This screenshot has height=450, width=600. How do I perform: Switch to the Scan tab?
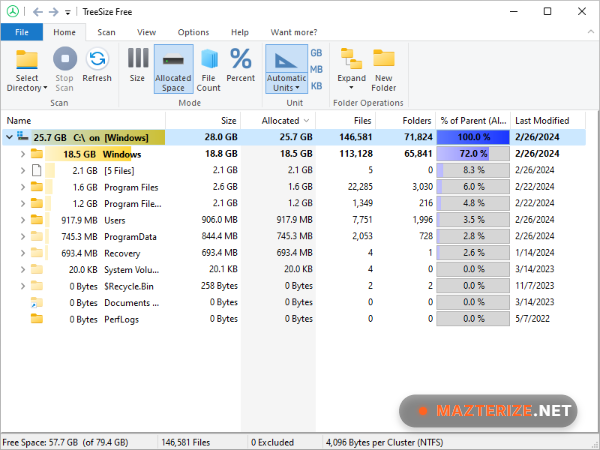coord(106,32)
